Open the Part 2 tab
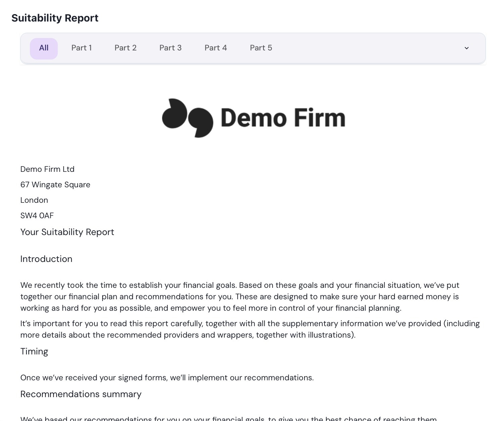 pyautogui.click(x=125, y=48)
